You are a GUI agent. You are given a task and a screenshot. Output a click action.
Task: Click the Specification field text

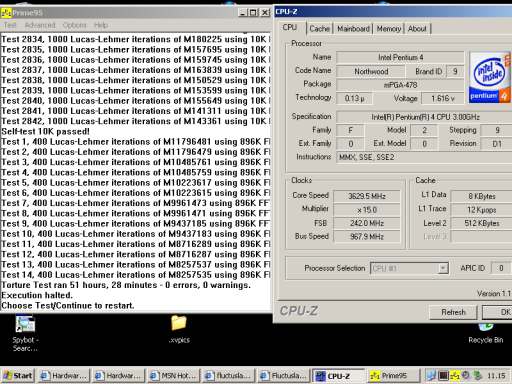coord(424,117)
